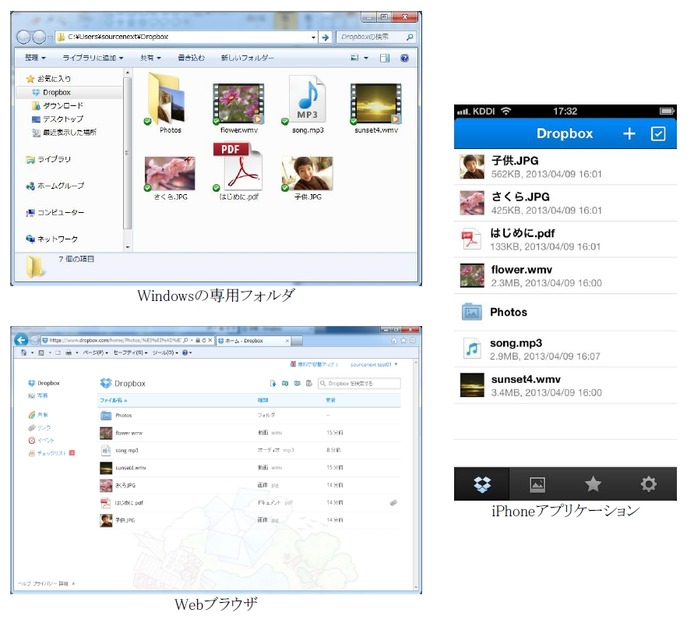Tap flower.wmv in the iPhone file list
687x620 pixels.
click(565, 276)
